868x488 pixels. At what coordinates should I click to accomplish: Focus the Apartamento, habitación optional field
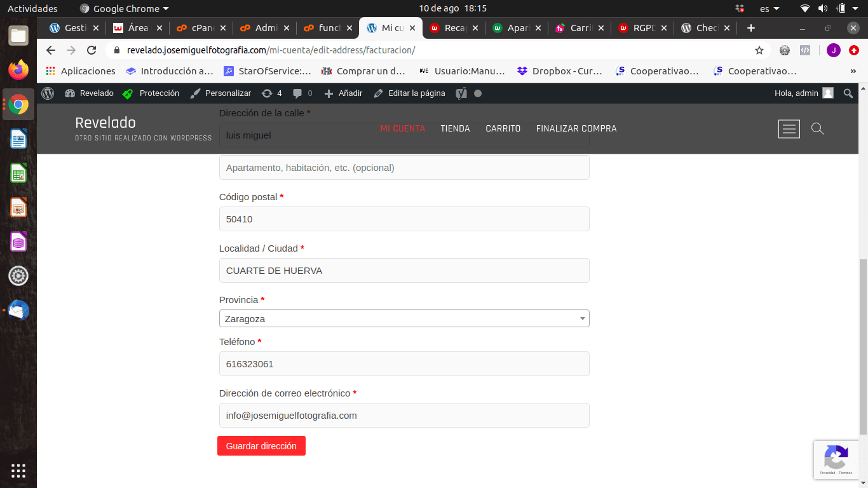pyautogui.click(x=404, y=168)
